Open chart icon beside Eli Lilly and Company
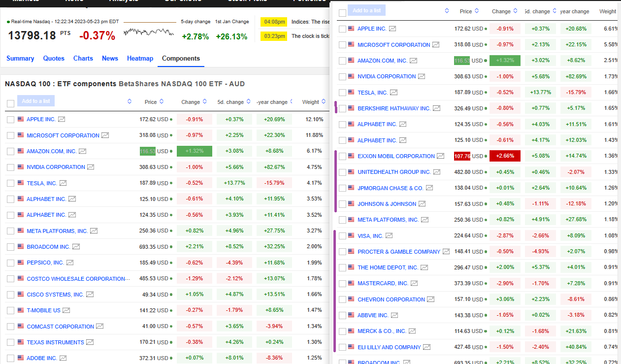The image size is (621, 364). point(427,347)
